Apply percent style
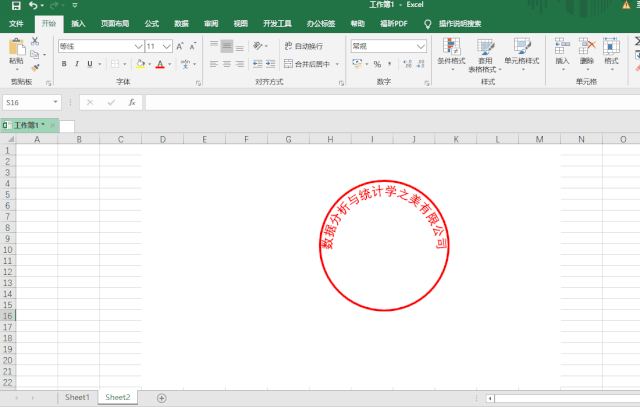Viewport: 640px width, 407px height. (x=378, y=64)
